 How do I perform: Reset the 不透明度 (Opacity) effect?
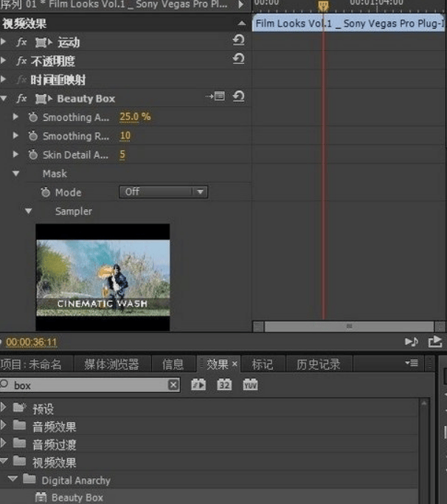(x=238, y=59)
